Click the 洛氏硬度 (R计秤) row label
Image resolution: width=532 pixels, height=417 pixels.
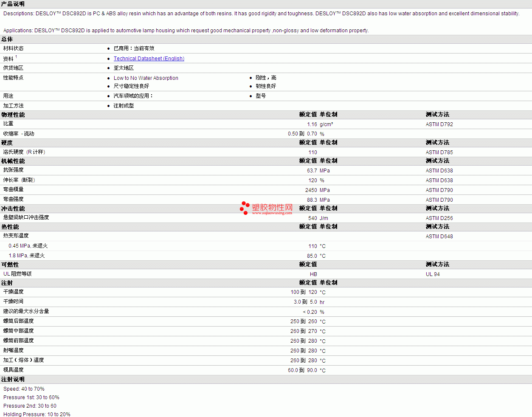(x=24, y=152)
